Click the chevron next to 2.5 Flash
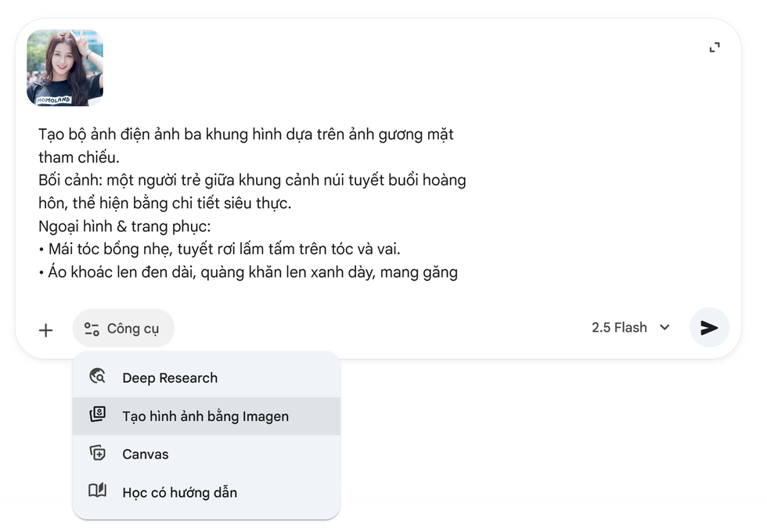The width and height of the screenshot is (767, 532). [x=664, y=328]
